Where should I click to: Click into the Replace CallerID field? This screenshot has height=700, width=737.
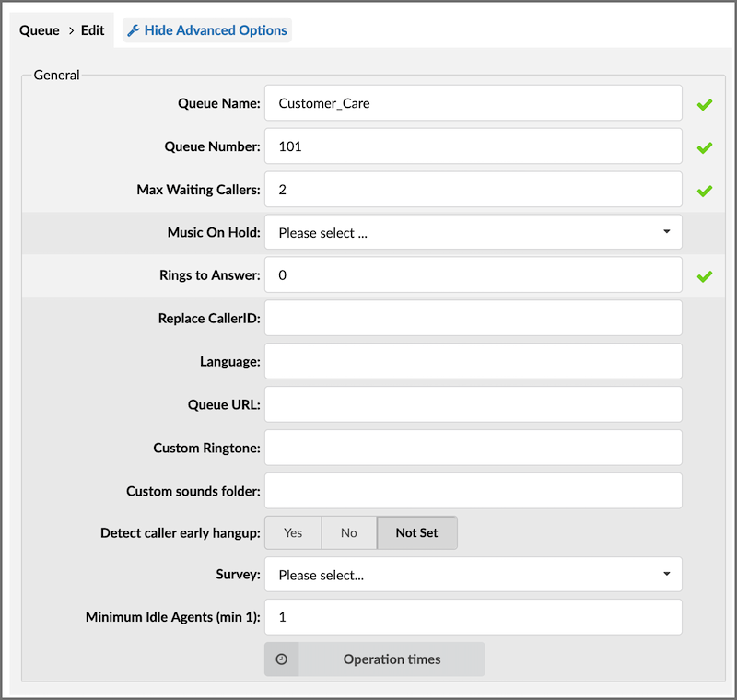(x=474, y=318)
